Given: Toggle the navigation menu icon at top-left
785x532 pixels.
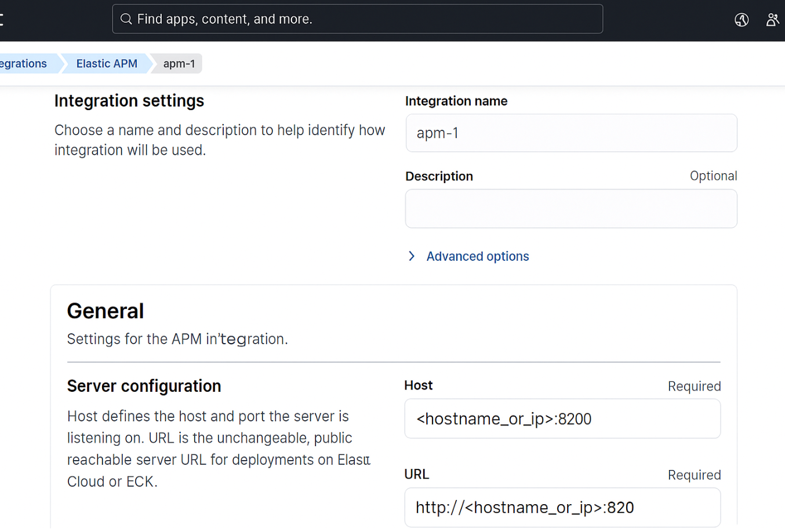Looking at the screenshot, I should pos(2,19).
